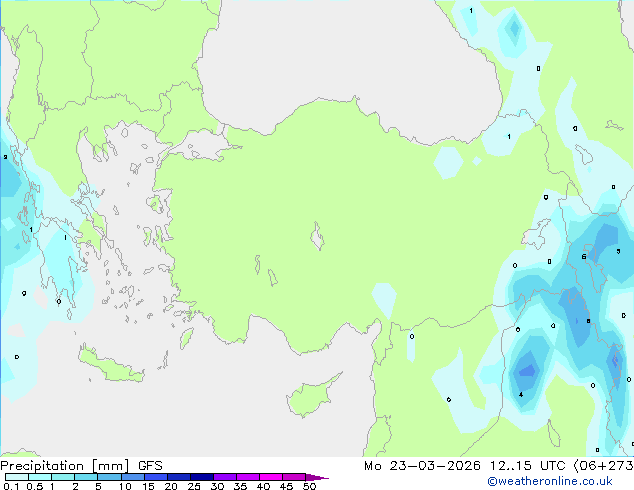The height and width of the screenshot is (490, 634).
Task: Pick the 35–40 mm purple swatch
Action: click(x=247, y=477)
